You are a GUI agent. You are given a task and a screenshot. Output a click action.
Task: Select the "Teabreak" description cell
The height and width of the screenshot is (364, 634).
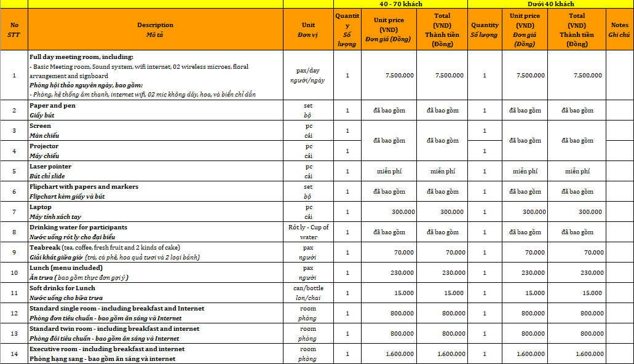(x=155, y=252)
